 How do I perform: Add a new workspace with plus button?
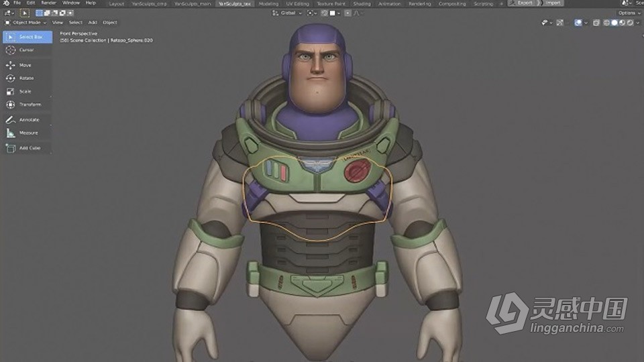pos(501,4)
